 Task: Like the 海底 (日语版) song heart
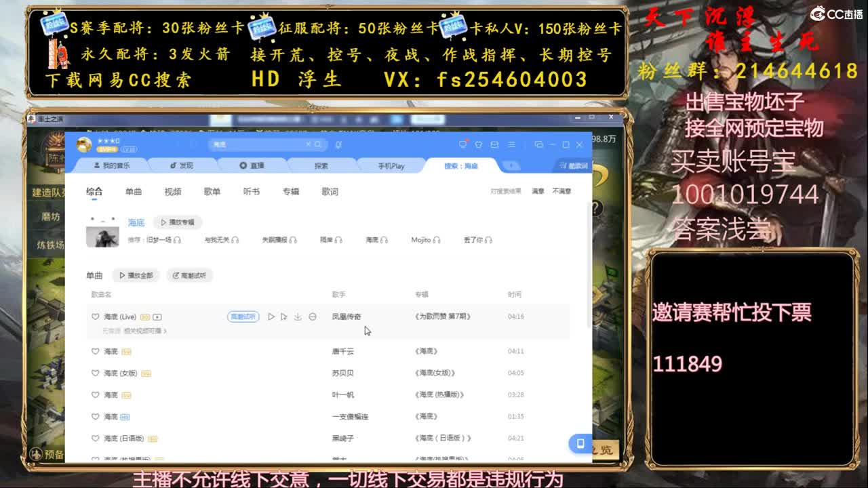95,438
